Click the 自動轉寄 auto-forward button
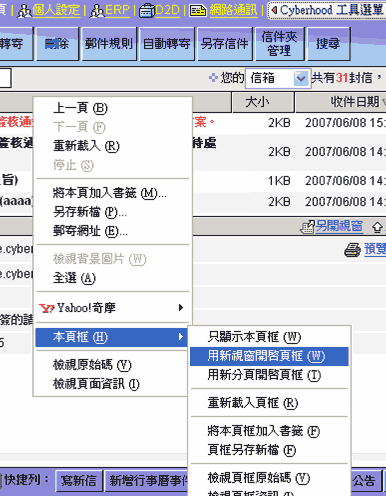Screen dimensions: 386x496 (167, 44)
